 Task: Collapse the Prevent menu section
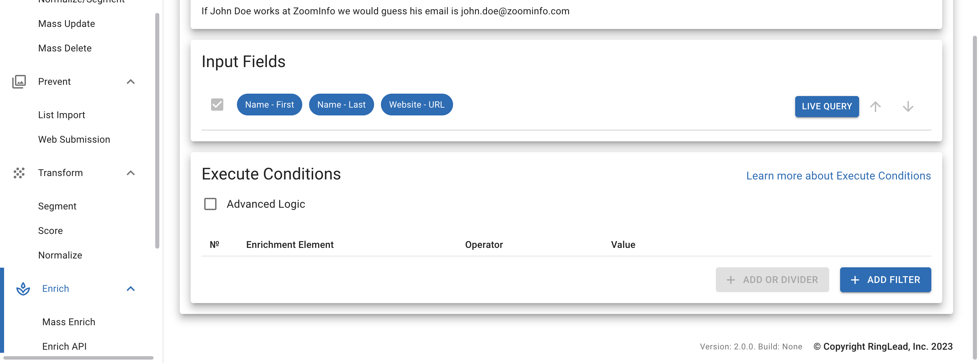coord(130,81)
